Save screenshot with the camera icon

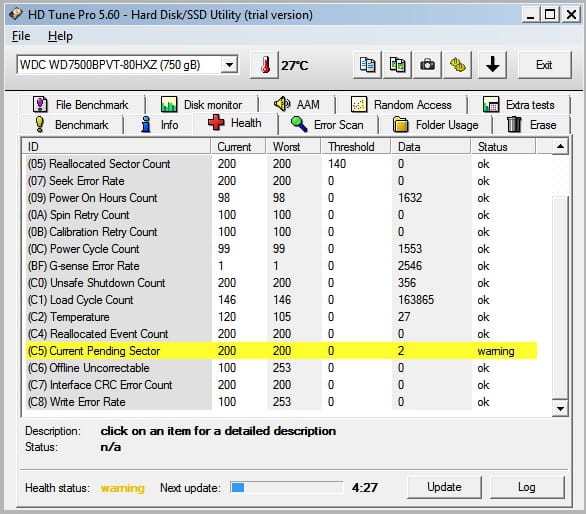tap(427, 65)
